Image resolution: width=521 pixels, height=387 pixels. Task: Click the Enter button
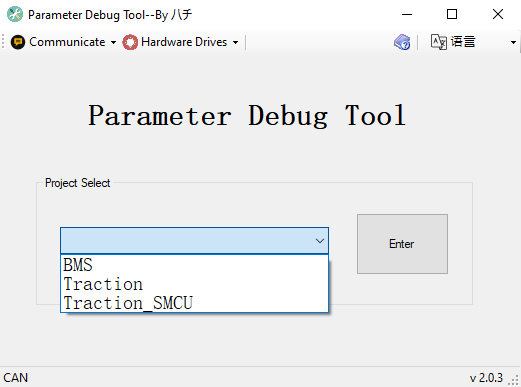click(402, 244)
